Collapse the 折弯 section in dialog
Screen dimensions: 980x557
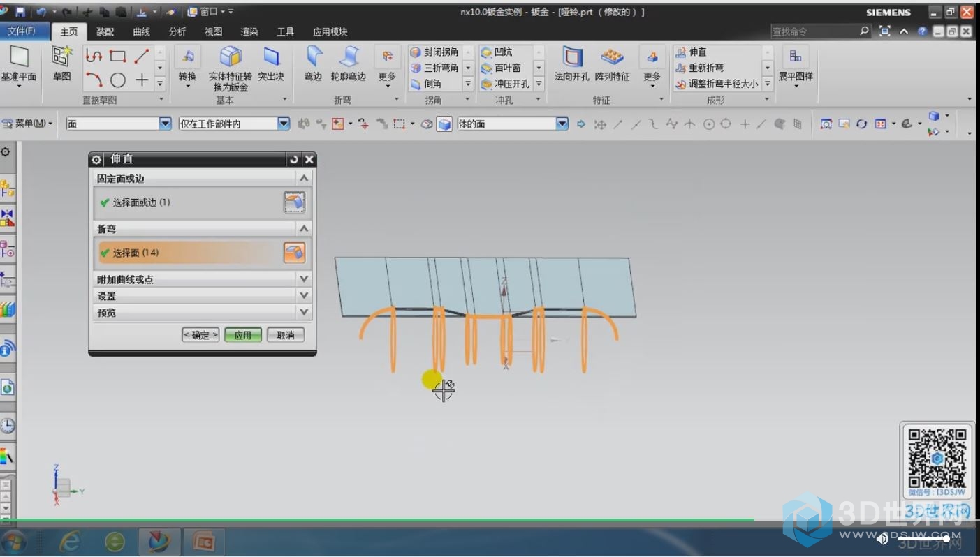[304, 228]
